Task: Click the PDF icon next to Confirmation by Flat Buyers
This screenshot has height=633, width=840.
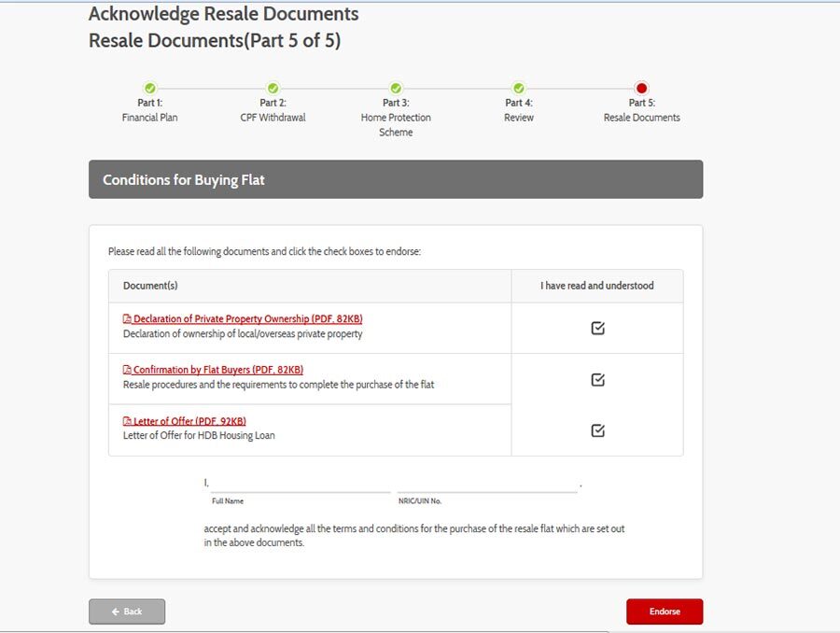Action: [126, 370]
